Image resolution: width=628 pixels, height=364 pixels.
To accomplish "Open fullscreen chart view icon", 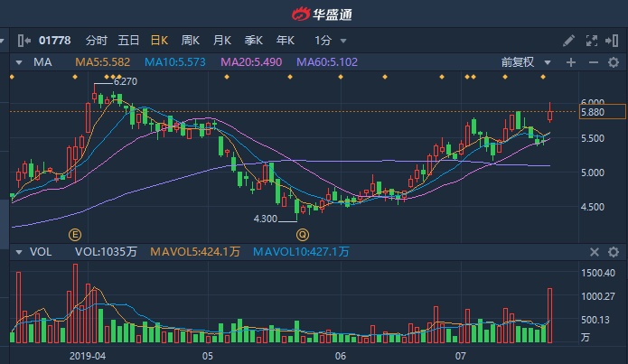I will coord(592,41).
